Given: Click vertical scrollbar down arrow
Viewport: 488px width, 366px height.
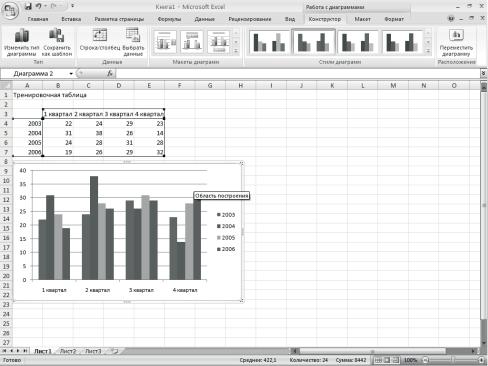Looking at the screenshot, I should (484, 342).
